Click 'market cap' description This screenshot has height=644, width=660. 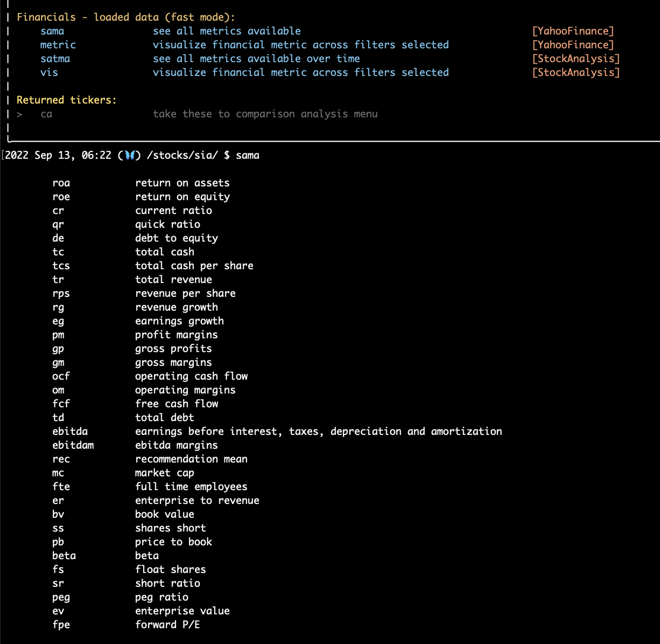[165, 473]
